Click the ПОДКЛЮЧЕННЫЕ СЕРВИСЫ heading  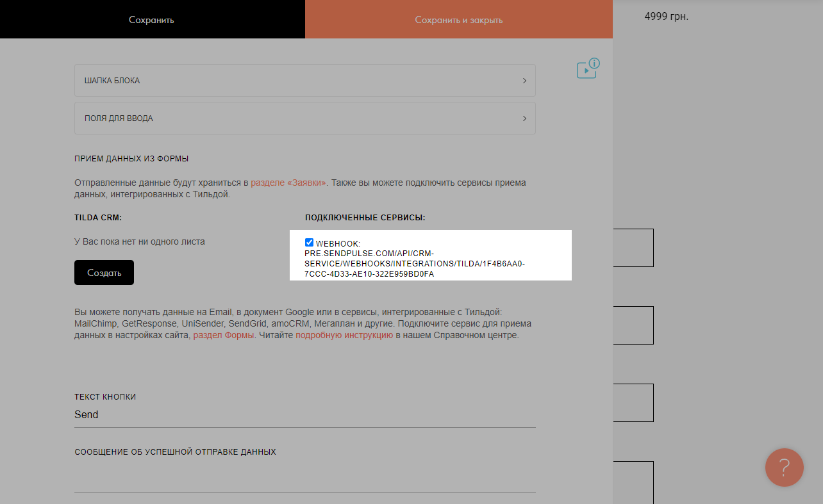365,218
